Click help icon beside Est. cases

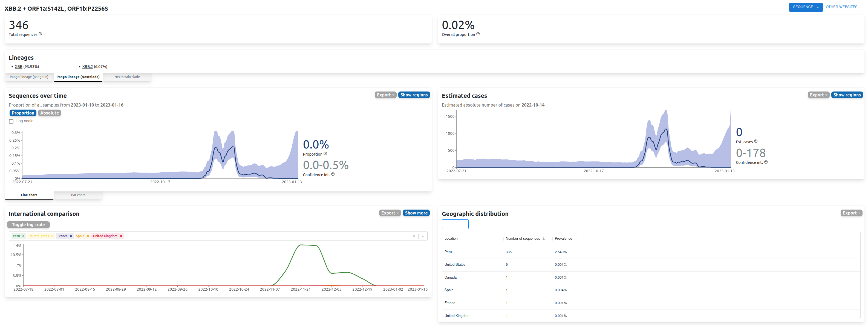click(756, 141)
